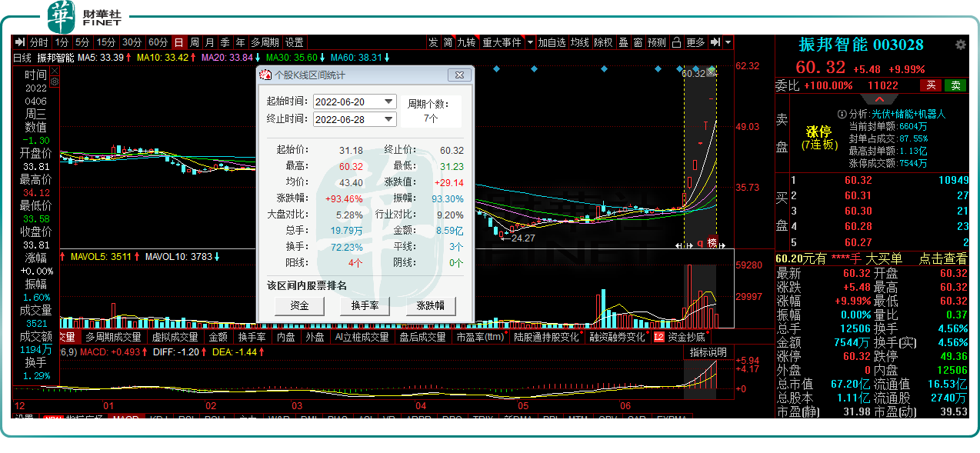Switch to 资金抄底 indicator tab
Image resolution: width=980 pixels, height=453 pixels.
686,337
